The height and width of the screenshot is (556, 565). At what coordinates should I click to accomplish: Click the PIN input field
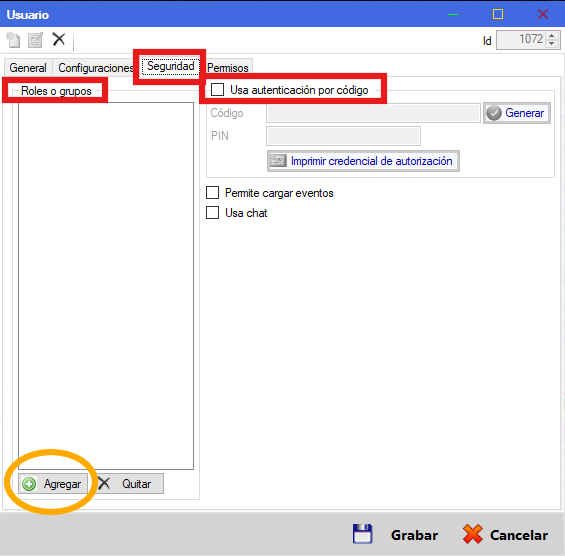point(343,136)
